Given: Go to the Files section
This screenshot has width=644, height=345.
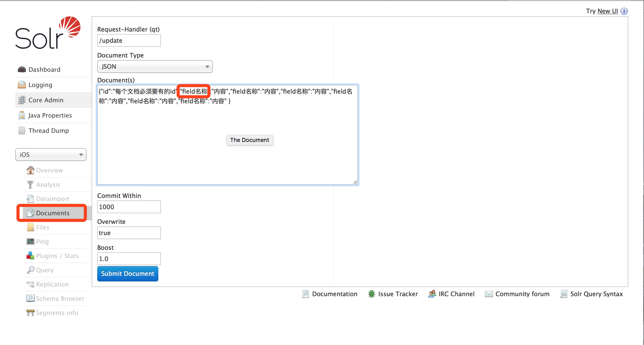Looking at the screenshot, I should [x=57, y=227].
